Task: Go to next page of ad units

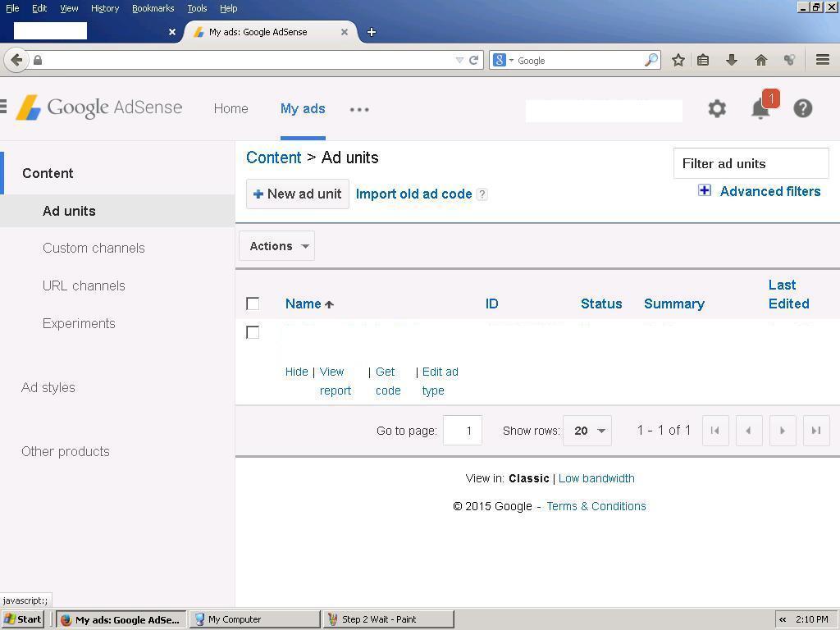Action: tap(782, 430)
